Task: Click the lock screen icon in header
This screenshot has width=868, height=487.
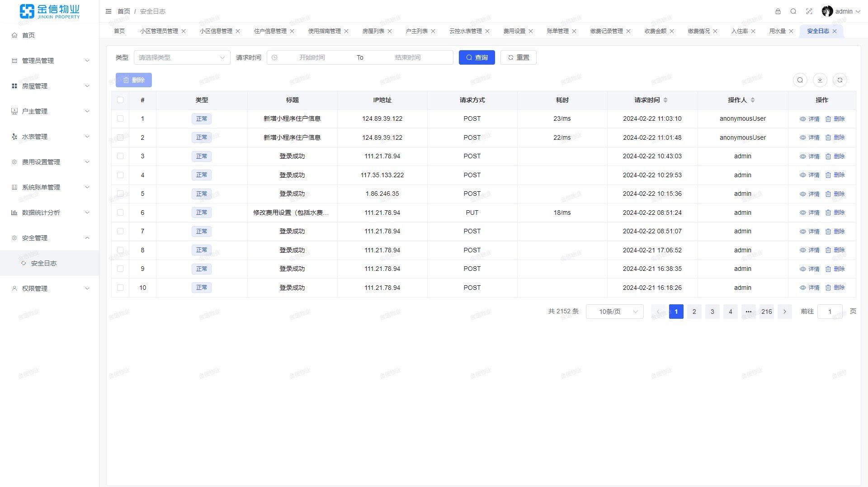Action: [x=778, y=11]
